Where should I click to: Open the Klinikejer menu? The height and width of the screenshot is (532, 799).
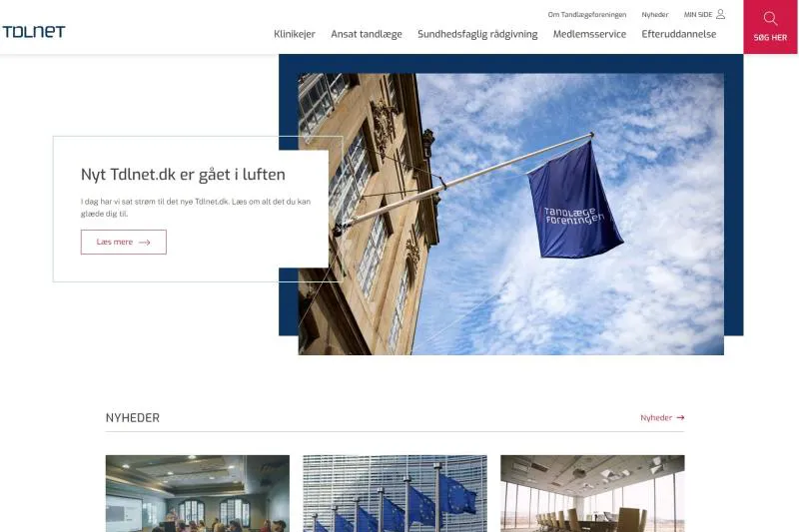click(x=295, y=34)
